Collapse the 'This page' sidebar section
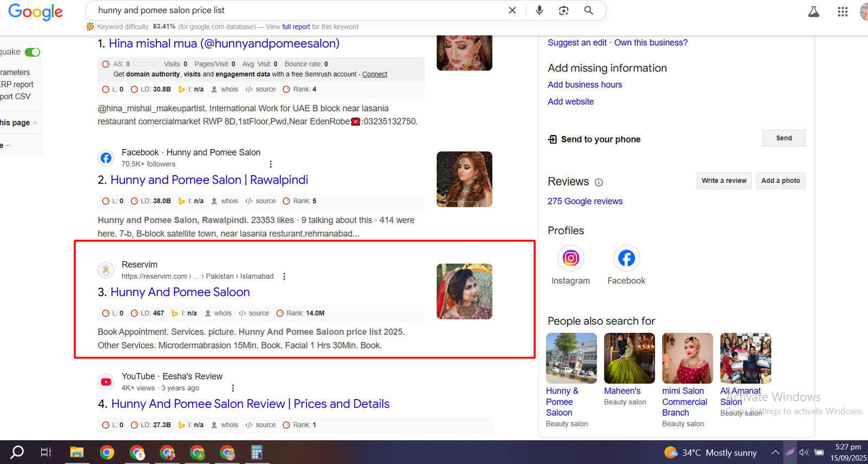This screenshot has height=464, width=868. [x=35, y=123]
